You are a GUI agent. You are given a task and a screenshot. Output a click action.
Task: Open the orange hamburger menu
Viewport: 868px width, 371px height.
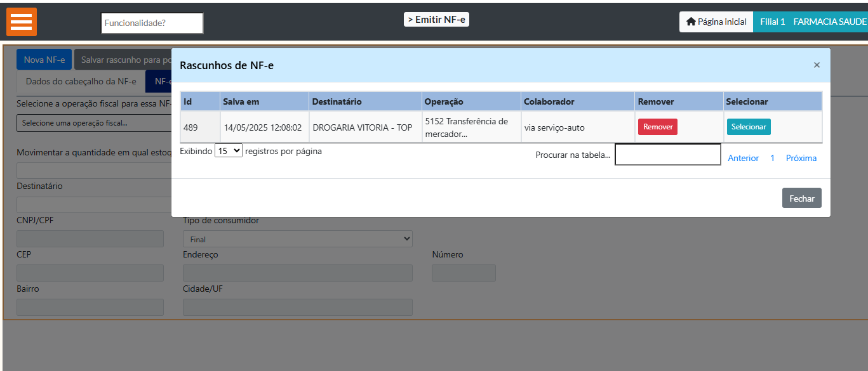click(22, 22)
